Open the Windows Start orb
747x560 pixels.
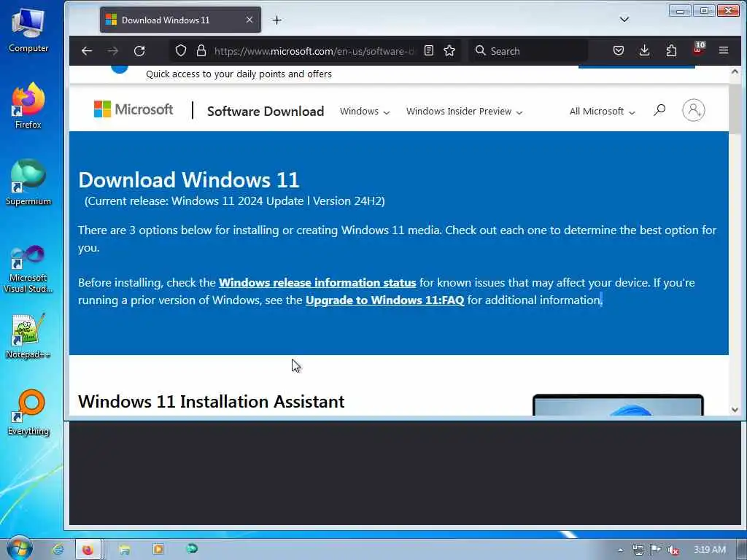[18, 548]
